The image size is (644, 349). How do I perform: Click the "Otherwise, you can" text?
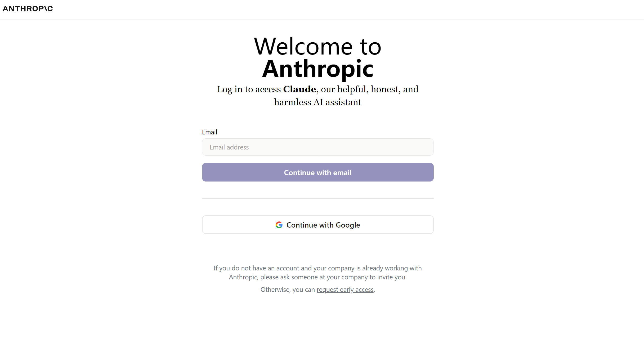coord(288,290)
